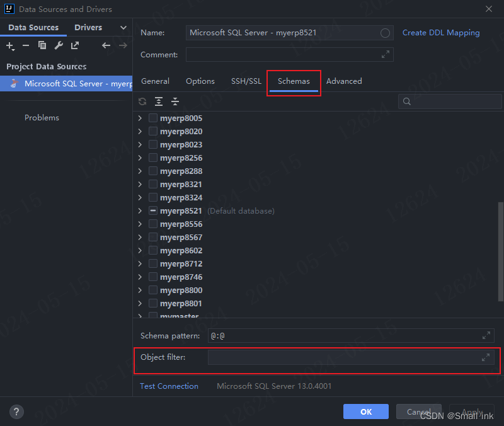The width and height of the screenshot is (504, 426).
Task: Add a new data source with plus icon
Action: (10, 45)
